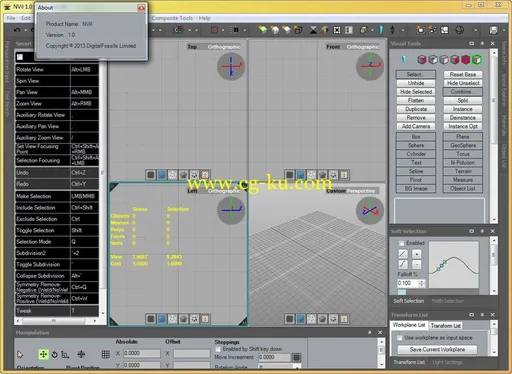Image resolution: width=512 pixels, height=374 pixels.
Task: Click the undo arrow icon in the toolbar
Action: 17,30
